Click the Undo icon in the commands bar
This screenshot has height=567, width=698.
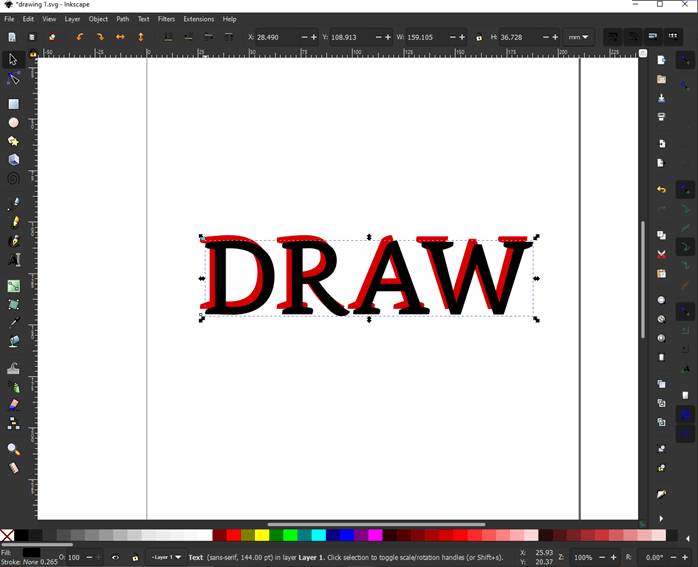click(661, 190)
